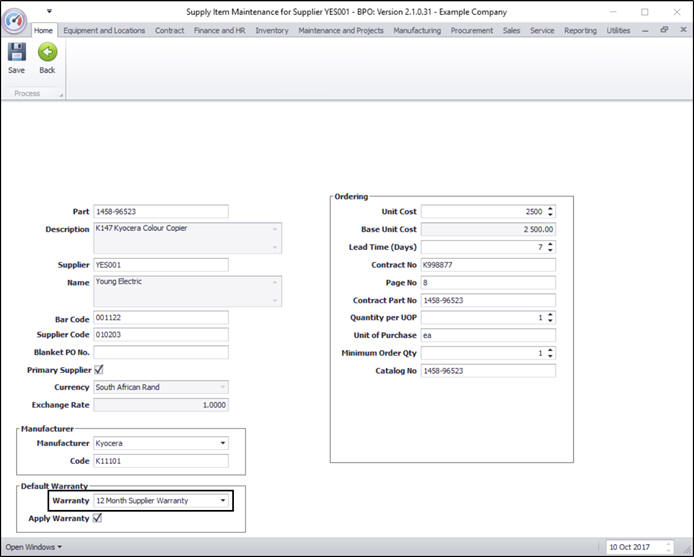This screenshot has width=694, height=557.
Task: Open the Warranty dropdown
Action: (223, 501)
